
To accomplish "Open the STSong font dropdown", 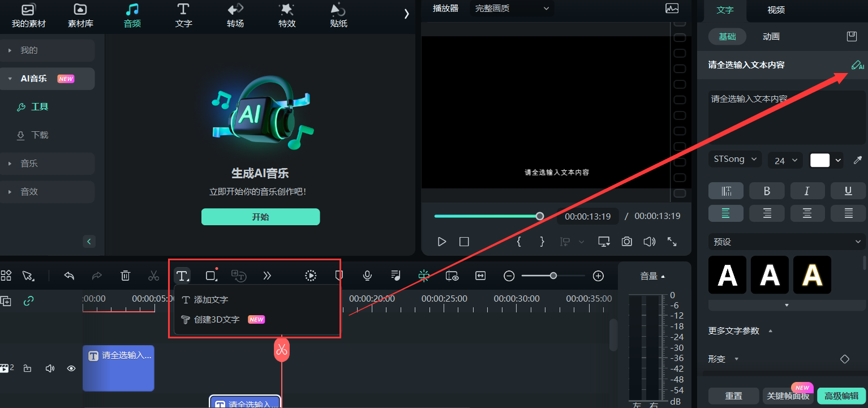I will tap(734, 159).
